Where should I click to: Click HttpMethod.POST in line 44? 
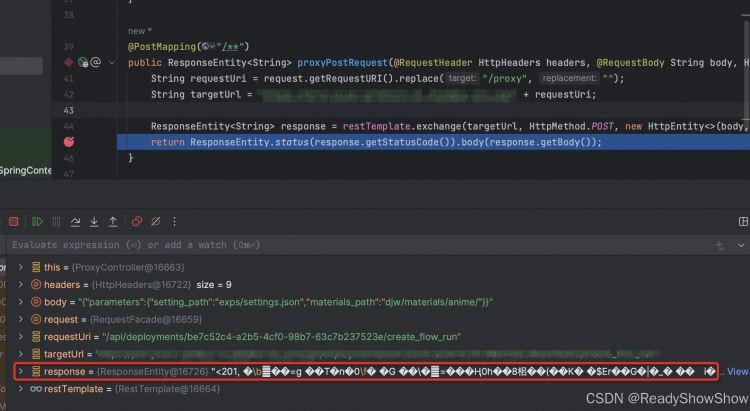click(571, 126)
